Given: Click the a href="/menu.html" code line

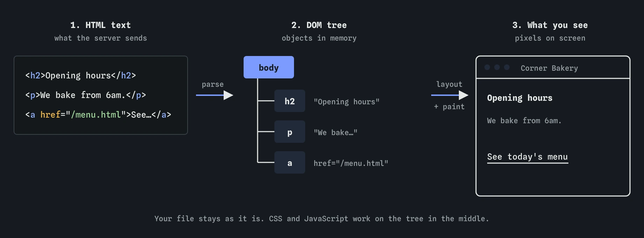Looking at the screenshot, I should click(x=98, y=115).
